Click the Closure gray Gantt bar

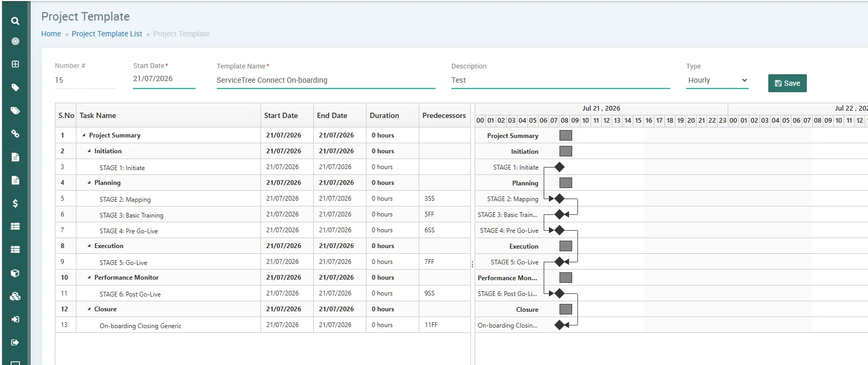click(566, 309)
